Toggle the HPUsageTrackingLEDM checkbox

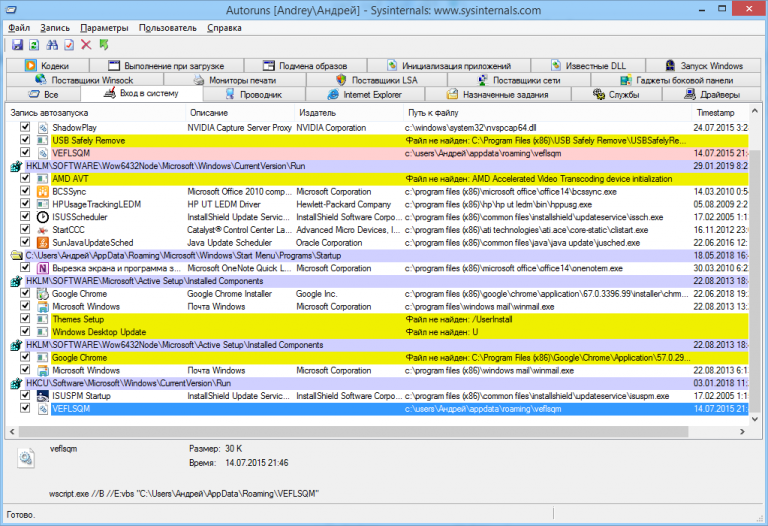tap(25, 203)
